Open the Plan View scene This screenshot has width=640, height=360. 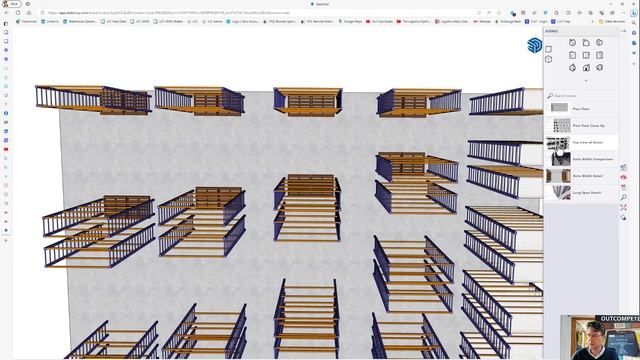(581, 109)
